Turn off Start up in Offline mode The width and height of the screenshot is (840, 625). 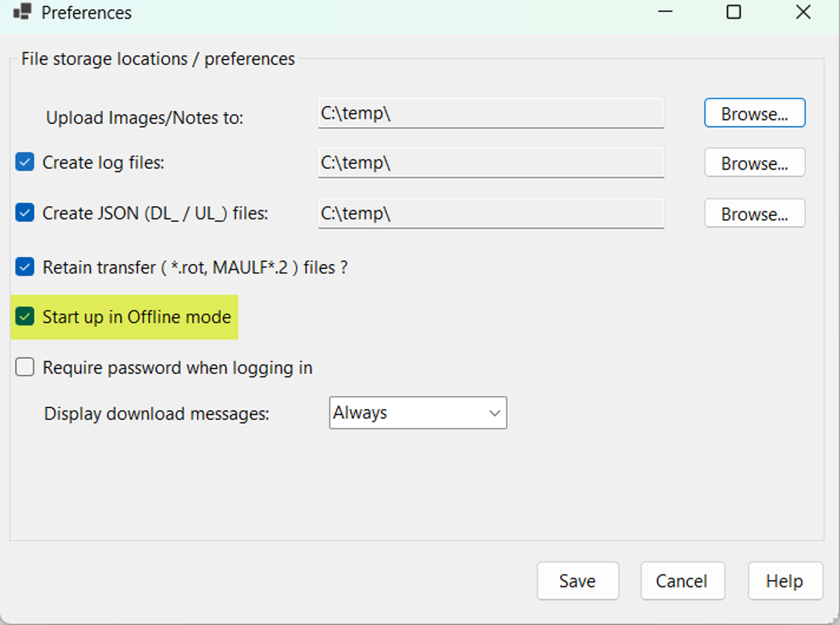(26, 317)
